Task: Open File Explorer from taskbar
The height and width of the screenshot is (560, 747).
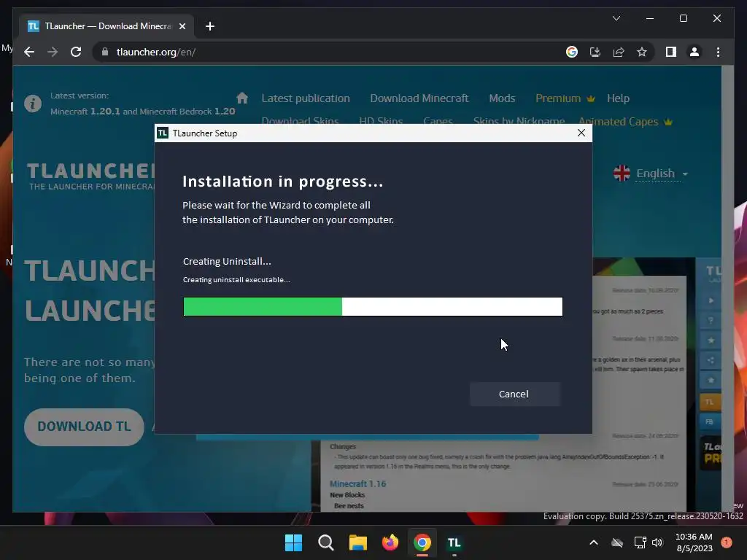Action: [x=357, y=542]
